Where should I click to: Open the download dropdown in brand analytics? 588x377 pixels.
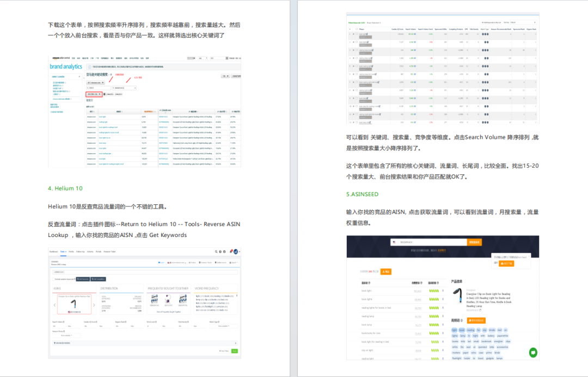pos(225,76)
